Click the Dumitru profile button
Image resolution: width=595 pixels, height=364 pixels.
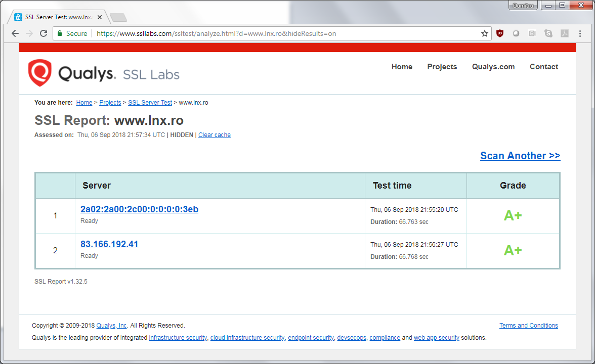523,5
